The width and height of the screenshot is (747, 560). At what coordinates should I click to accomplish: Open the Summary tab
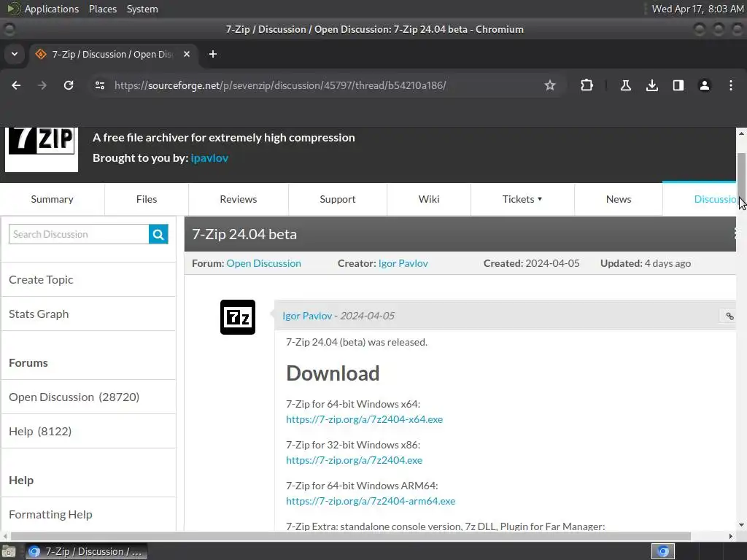pyautogui.click(x=52, y=199)
